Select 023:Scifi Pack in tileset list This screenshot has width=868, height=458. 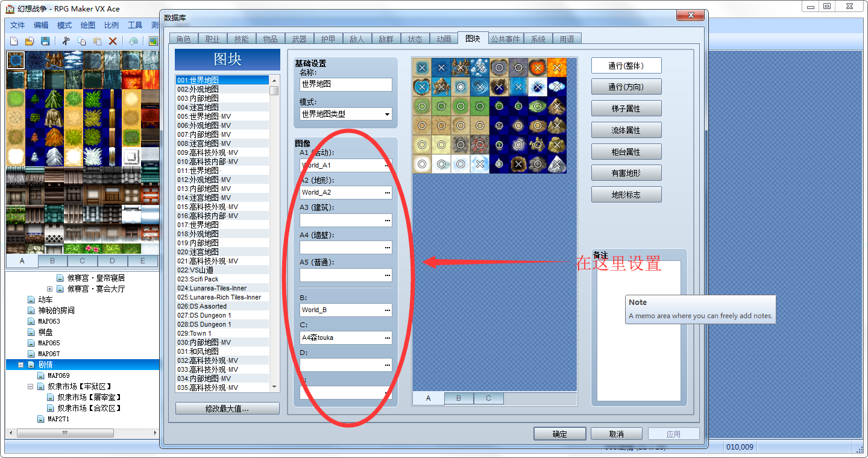(223, 279)
